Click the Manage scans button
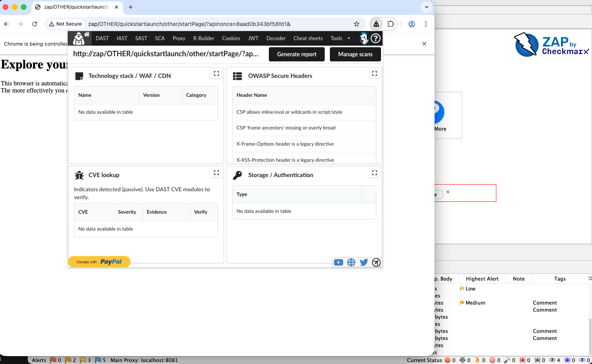This screenshot has height=364, width=592. pyautogui.click(x=355, y=54)
